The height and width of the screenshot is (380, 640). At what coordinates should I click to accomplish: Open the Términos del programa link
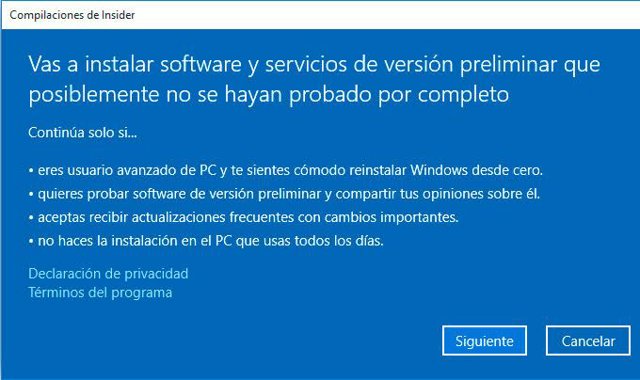tap(100, 293)
